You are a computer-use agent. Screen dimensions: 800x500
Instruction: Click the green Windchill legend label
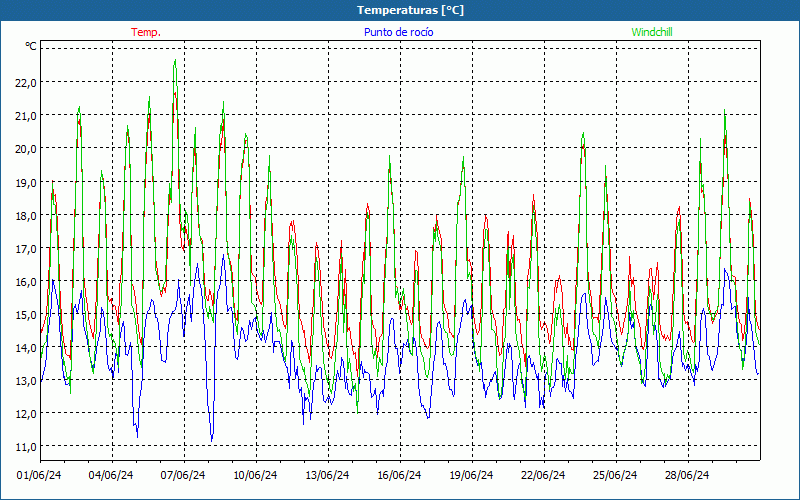pos(652,32)
